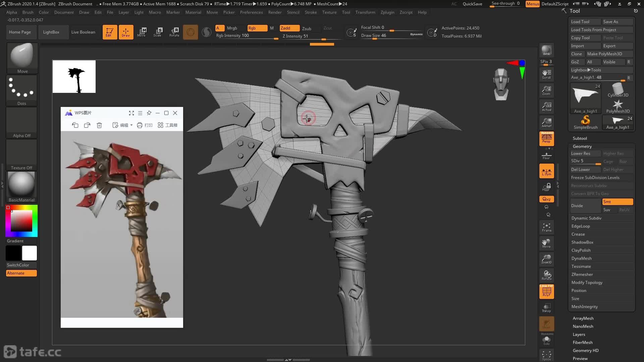Open the edit dropdown in WPS viewer
This screenshot has width=644, height=362.
coord(122,125)
